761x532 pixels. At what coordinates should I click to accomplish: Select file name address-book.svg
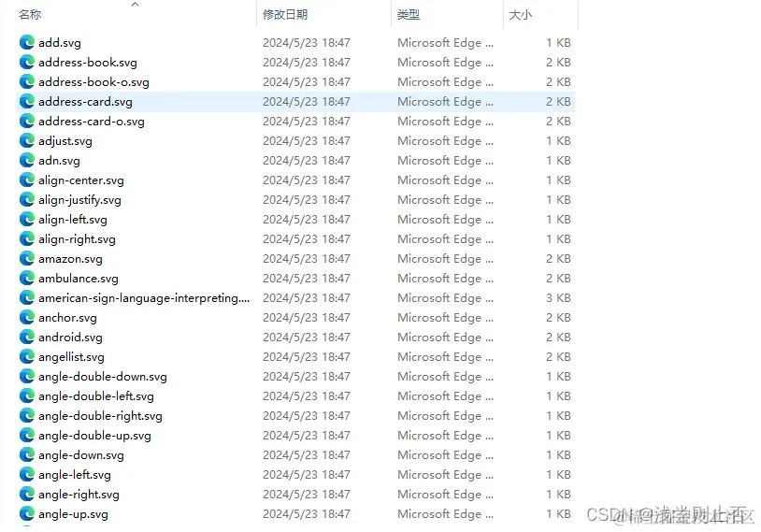[x=88, y=62]
